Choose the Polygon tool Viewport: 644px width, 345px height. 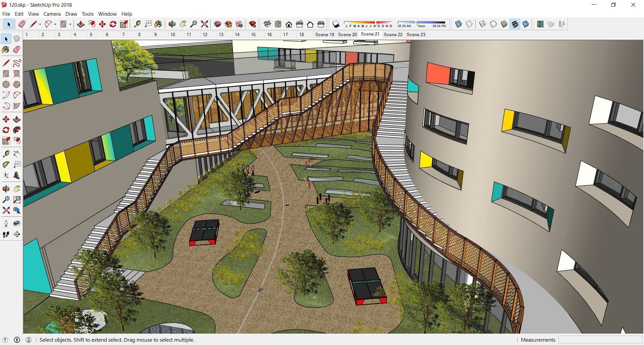[x=16, y=84]
